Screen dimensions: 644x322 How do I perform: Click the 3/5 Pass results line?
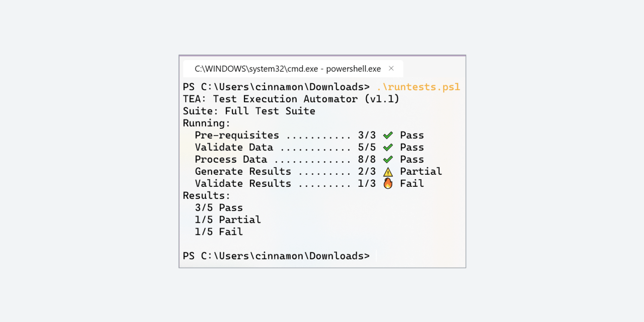pyautogui.click(x=219, y=208)
